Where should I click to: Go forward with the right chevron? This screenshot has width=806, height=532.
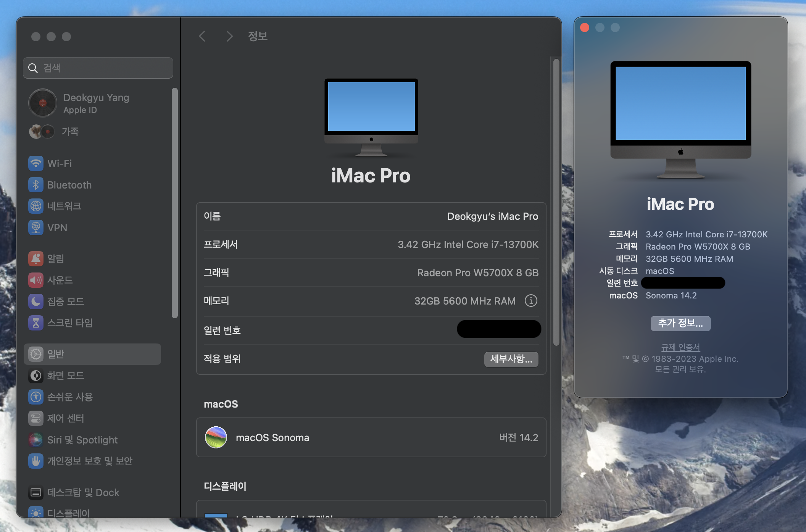pyautogui.click(x=229, y=36)
